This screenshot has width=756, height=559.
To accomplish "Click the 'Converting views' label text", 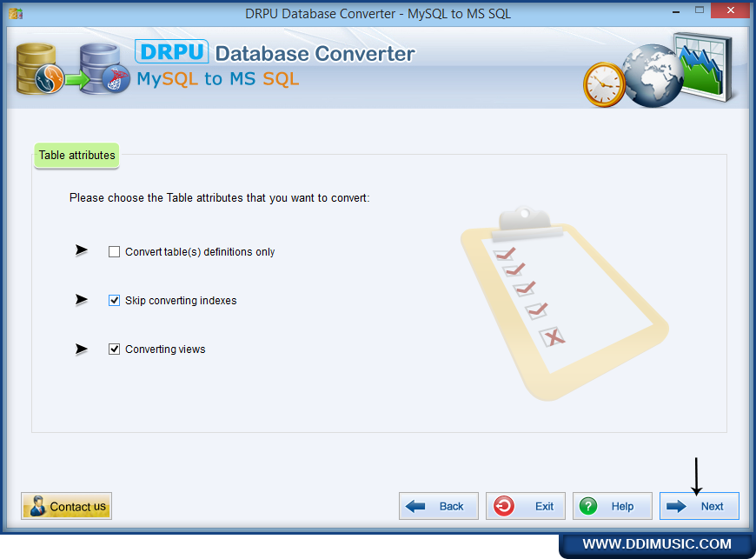I will click(165, 349).
